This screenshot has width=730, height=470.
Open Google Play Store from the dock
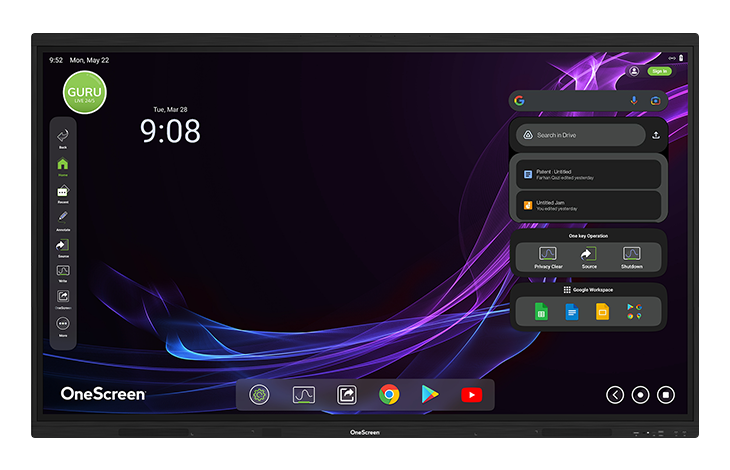[430, 395]
